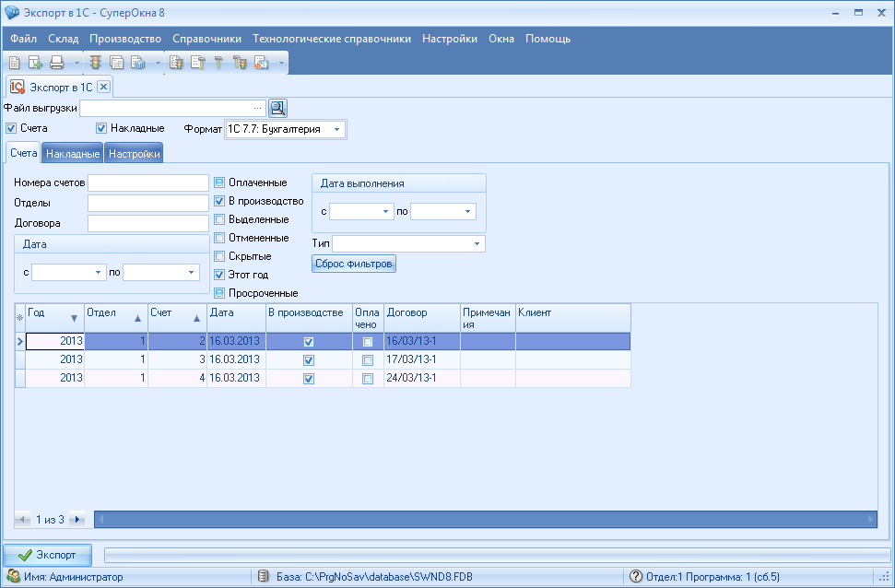Image resolution: width=895 pixels, height=588 pixels.
Task: Click the document with blue container icon
Action: coord(138,63)
